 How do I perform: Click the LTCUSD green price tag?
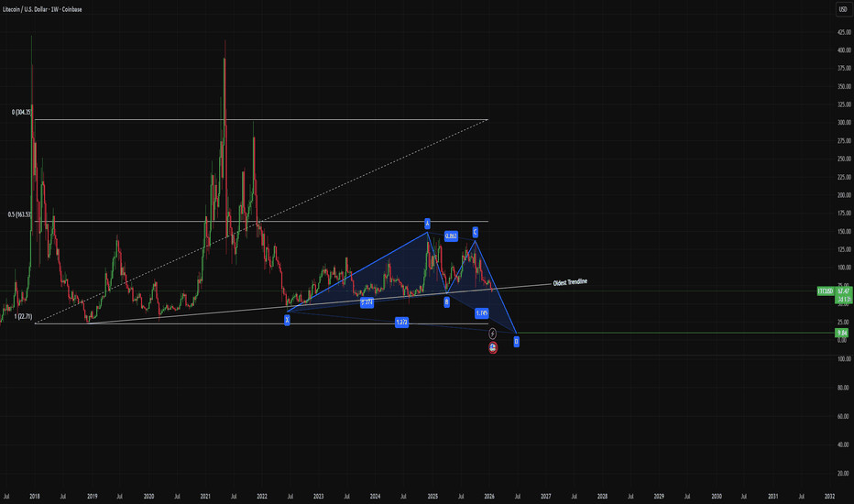click(824, 290)
